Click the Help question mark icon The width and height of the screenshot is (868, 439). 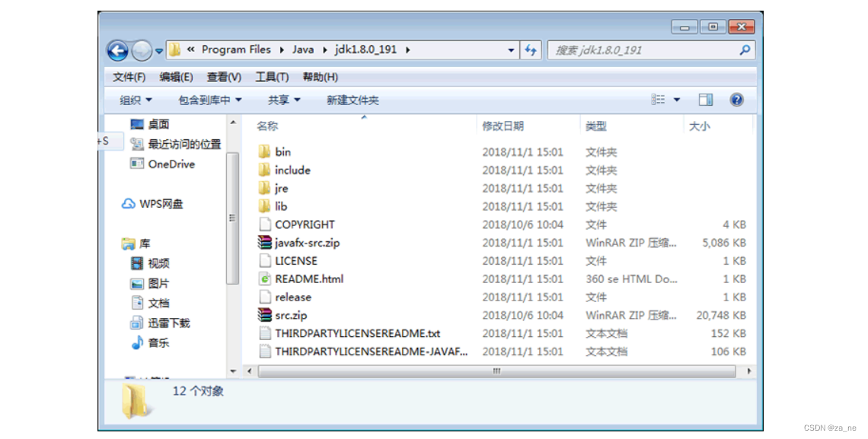[736, 99]
